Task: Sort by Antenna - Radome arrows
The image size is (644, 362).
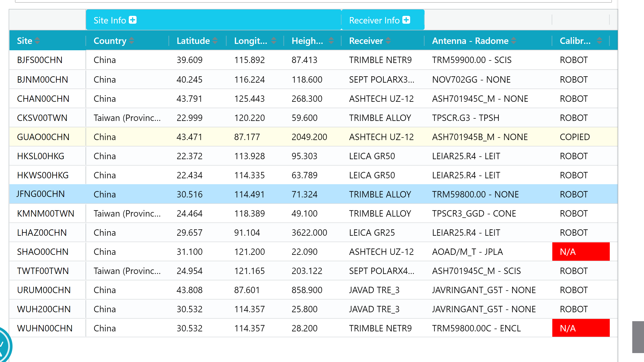Action: 514,41
